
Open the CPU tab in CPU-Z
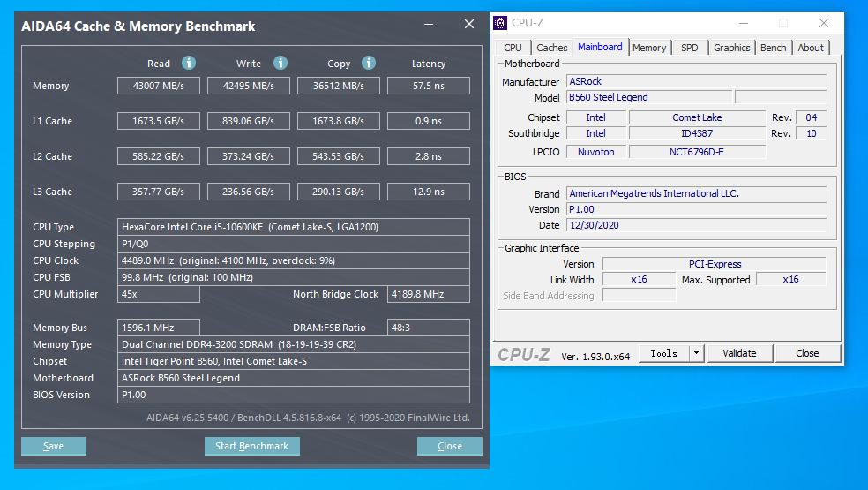(x=513, y=48)
